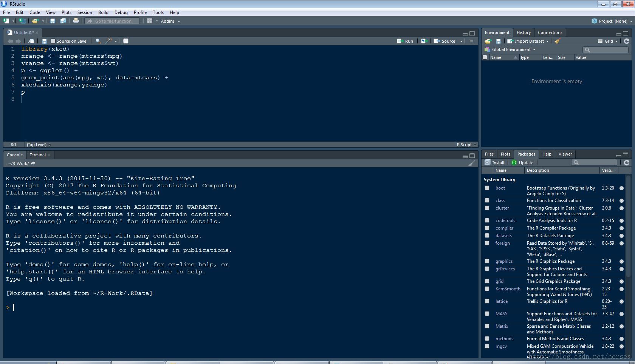Click the New File icon in main toolbar
This screenshot has width=635, height=364.
coord(6,21)
